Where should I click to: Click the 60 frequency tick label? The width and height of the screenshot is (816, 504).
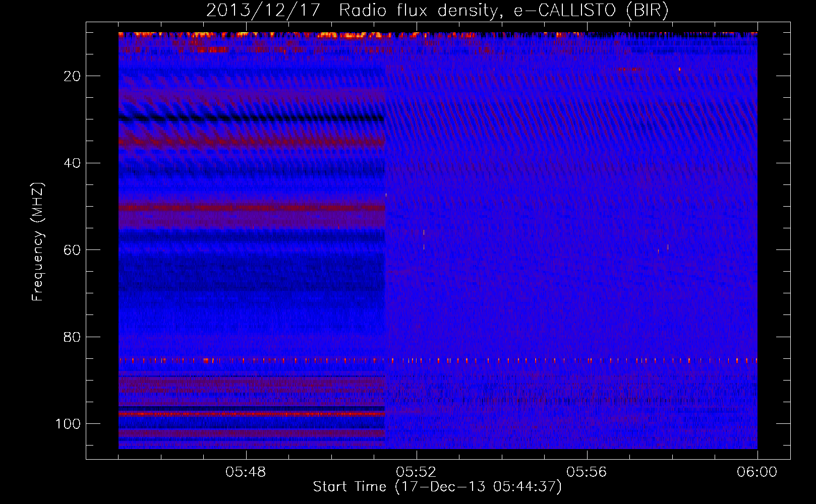(x=73, y=250)
